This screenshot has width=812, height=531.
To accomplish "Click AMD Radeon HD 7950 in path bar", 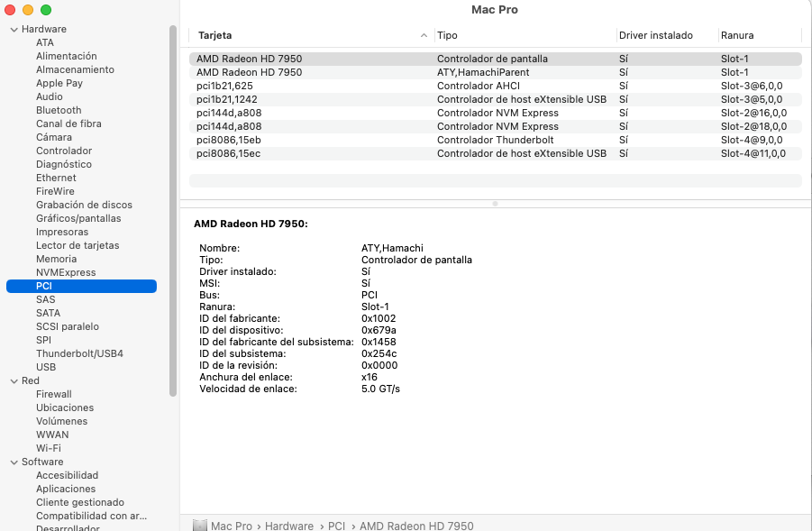I will (x=416, y=526).
